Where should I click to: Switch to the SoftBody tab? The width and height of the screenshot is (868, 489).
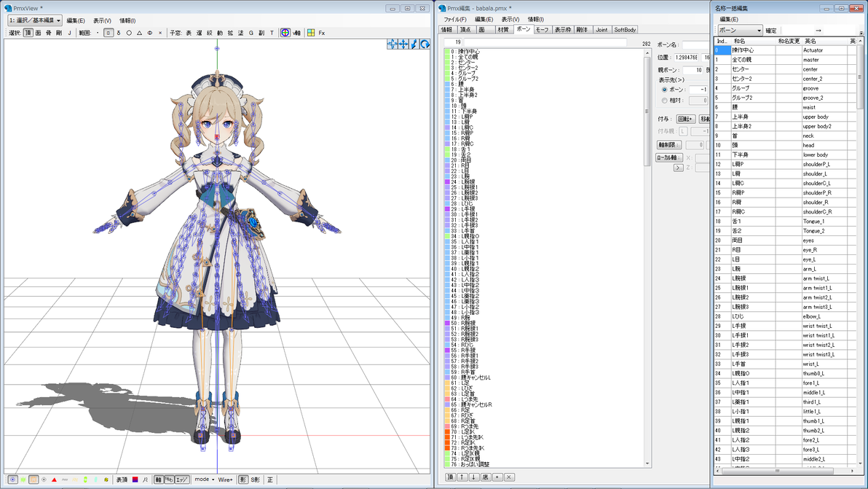(625, 30)
